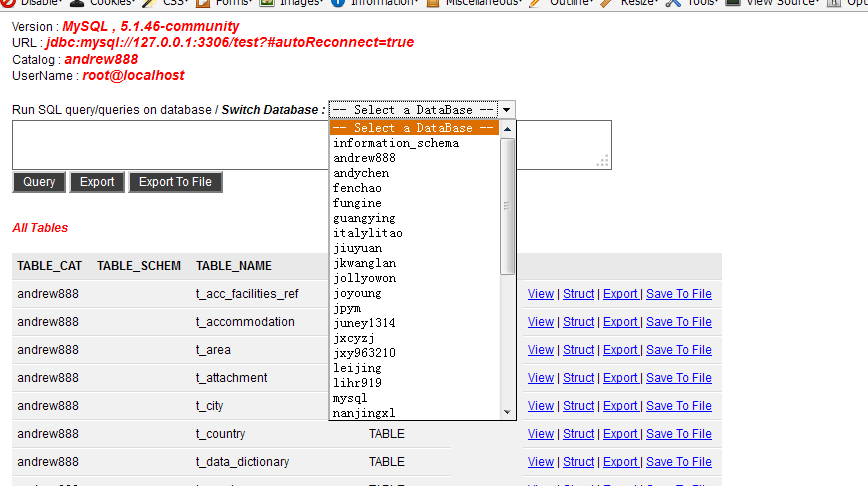Open the Cookies toolbar menu

pyautogui.click(x=112, y=3)
